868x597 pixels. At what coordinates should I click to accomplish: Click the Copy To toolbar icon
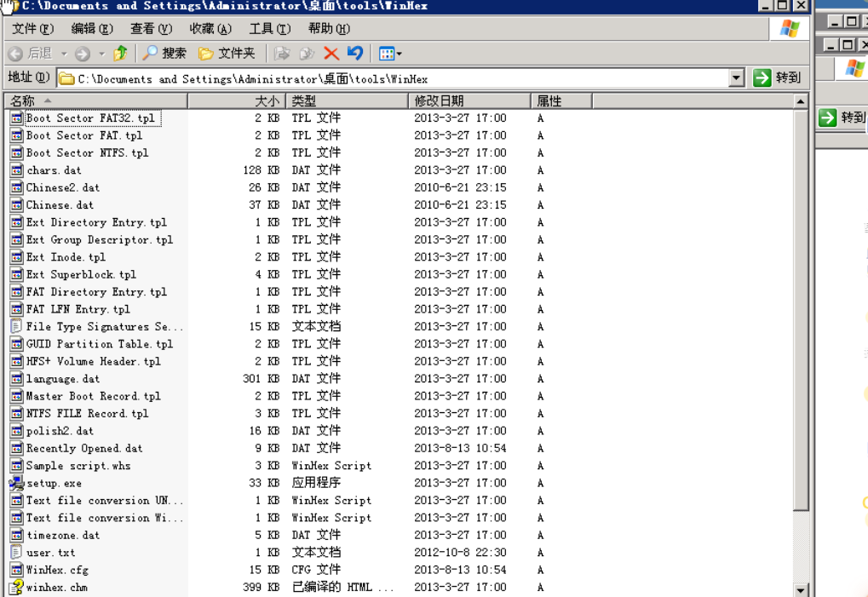(x=307, y=53)
